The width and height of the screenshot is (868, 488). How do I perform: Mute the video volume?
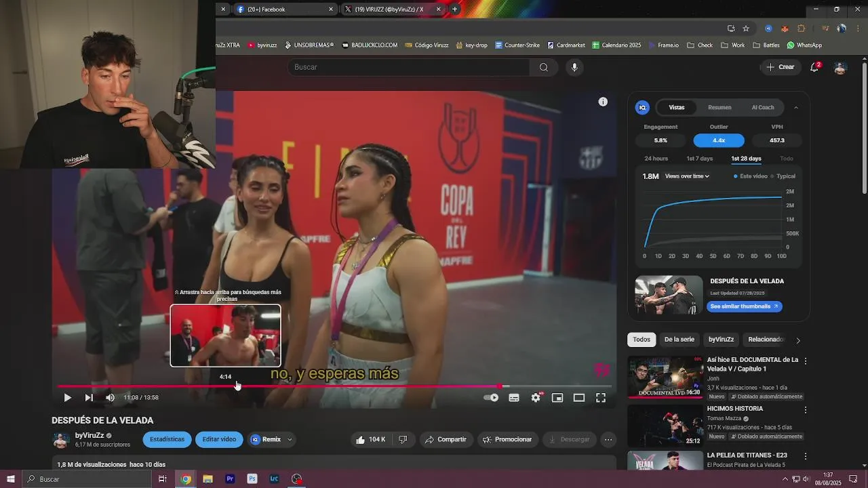(110, 398)
